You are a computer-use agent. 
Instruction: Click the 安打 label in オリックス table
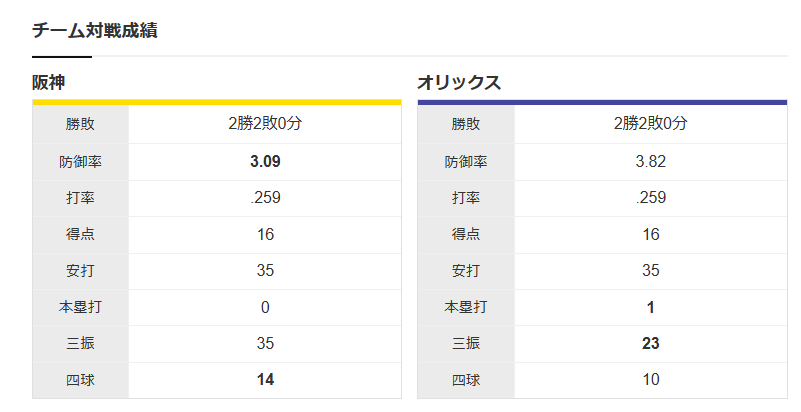pos(466,270)
